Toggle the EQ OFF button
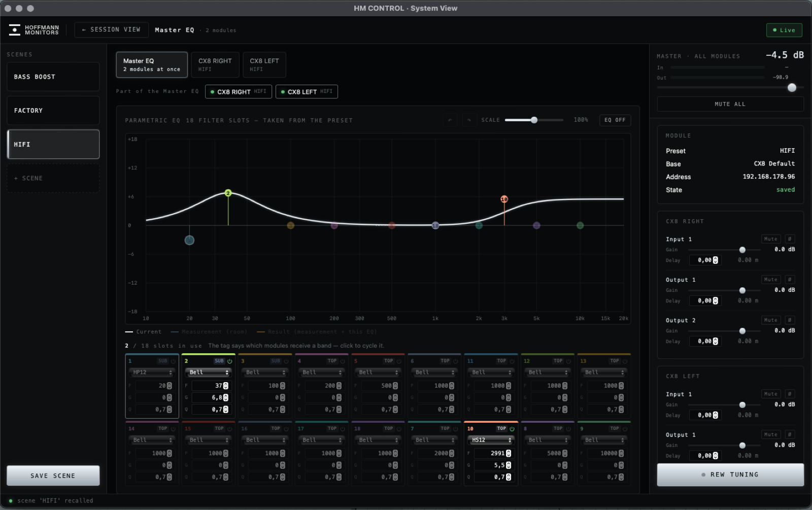This screenshot has height=510, width=812. 615,120
